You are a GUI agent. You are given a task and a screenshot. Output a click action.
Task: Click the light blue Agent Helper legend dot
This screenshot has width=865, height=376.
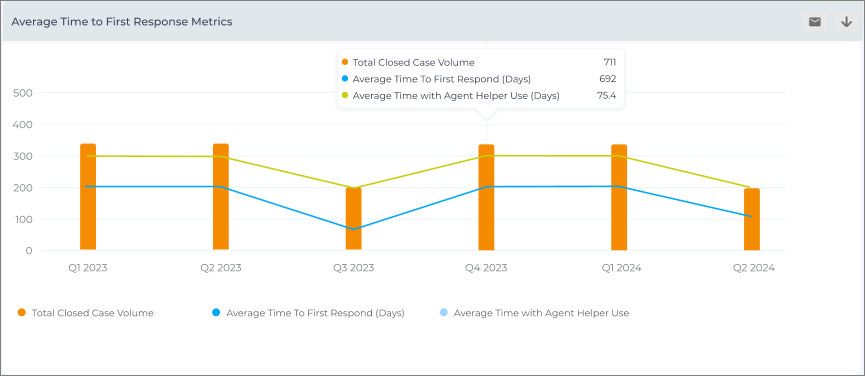point(444,313)
